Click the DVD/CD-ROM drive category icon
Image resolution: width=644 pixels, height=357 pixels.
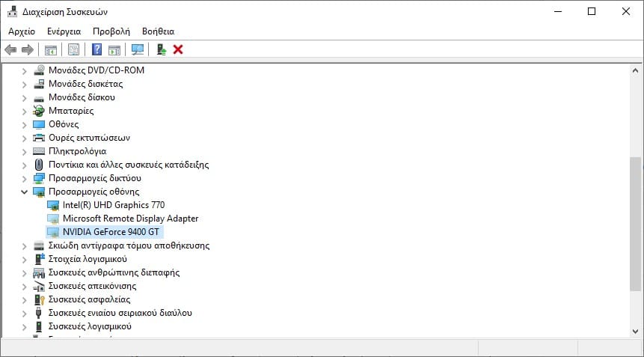pyautogui.click(x=39, y=70)
